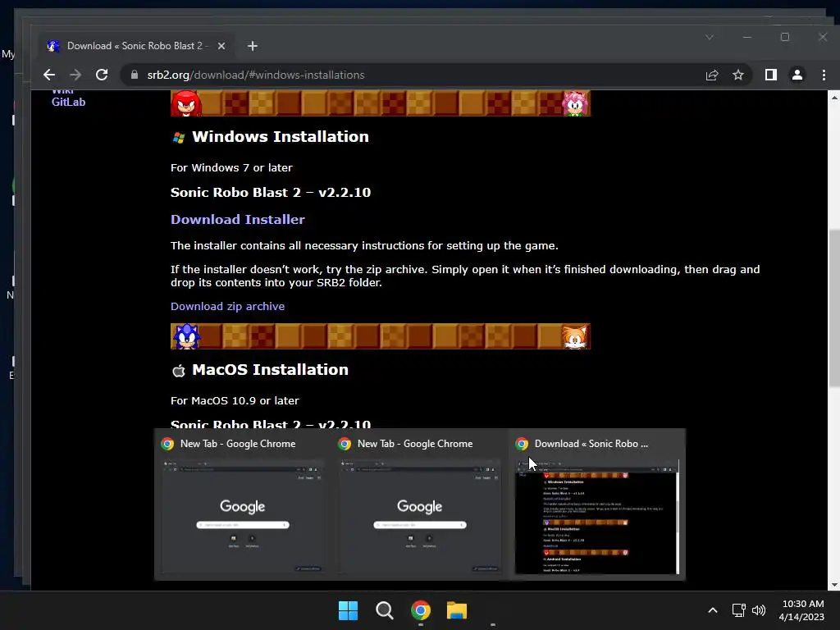Click the page vertical scrollbar thumb
Screen dimensions: 840x630
pyautogui.click(x=834, y=308)
